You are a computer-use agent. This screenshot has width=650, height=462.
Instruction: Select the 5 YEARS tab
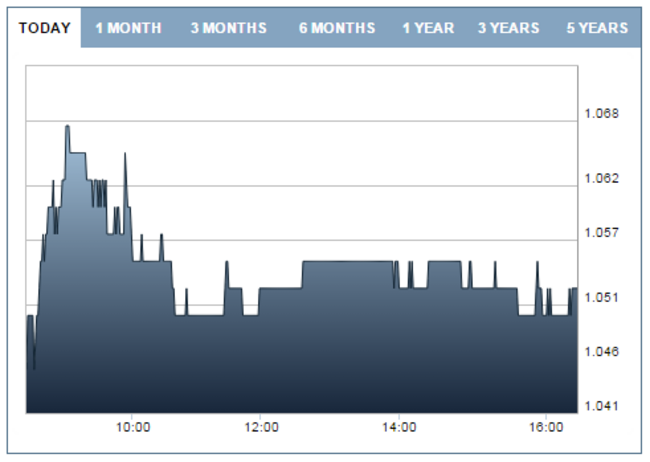click(596, 28)
